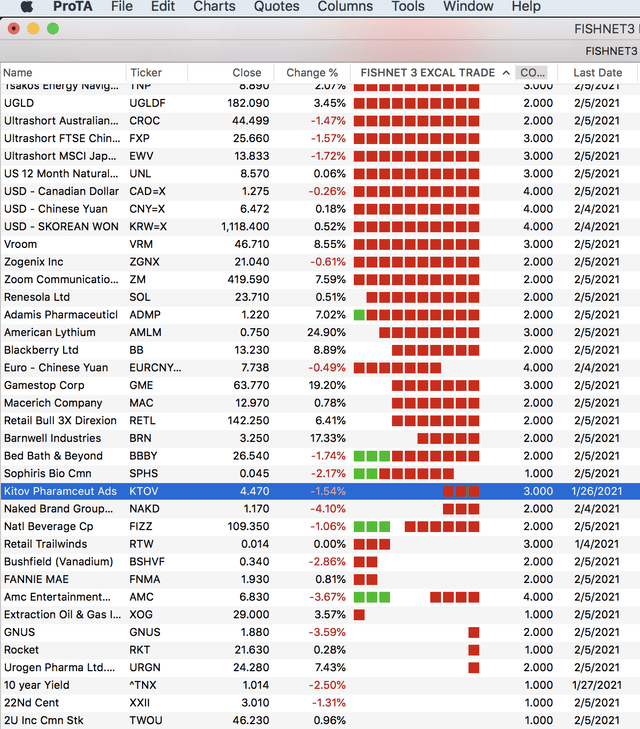Select the UGLD row name
Screen dimensions: 640x729
click(x=19, y=103)
